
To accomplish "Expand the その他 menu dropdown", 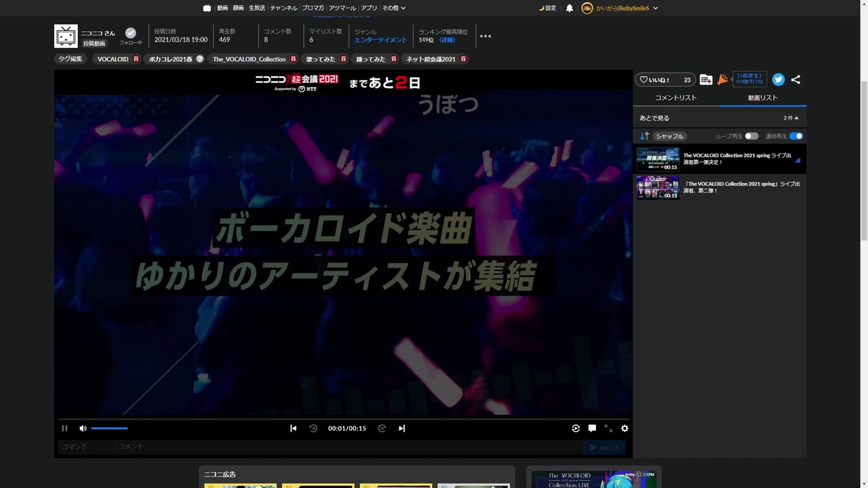I will [394, 8].
